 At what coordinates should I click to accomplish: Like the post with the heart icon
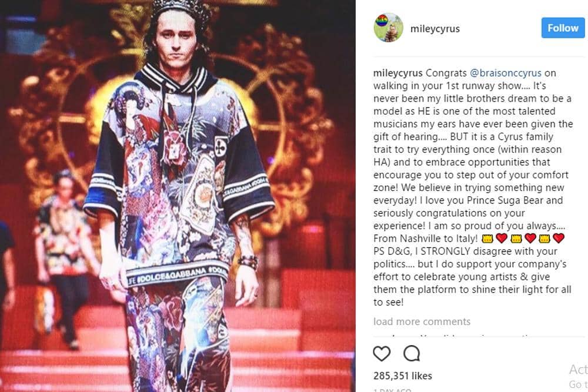point(382,353)
